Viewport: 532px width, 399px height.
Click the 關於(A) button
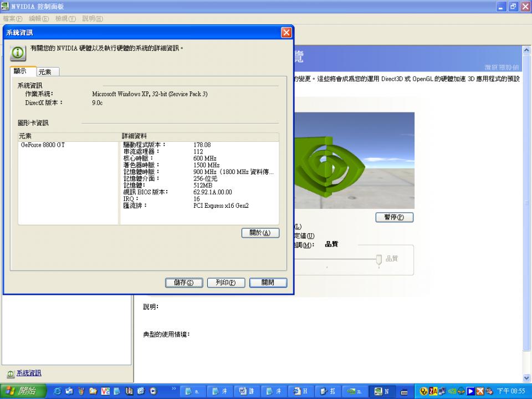(260, 233)
